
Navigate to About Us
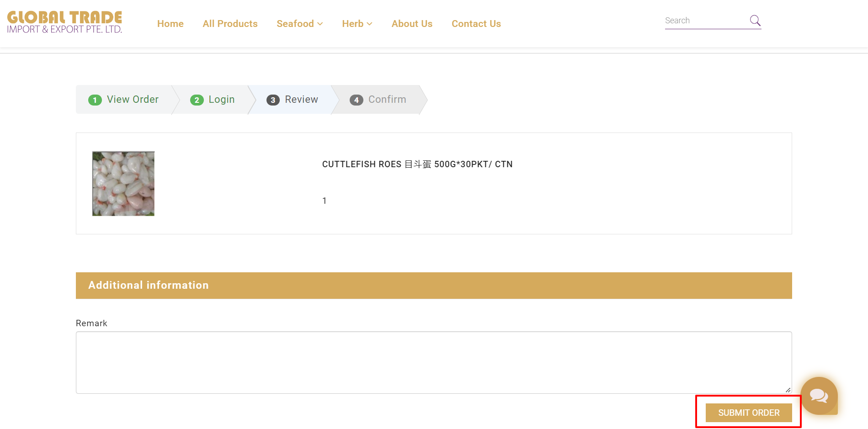[x=412, y=24]
